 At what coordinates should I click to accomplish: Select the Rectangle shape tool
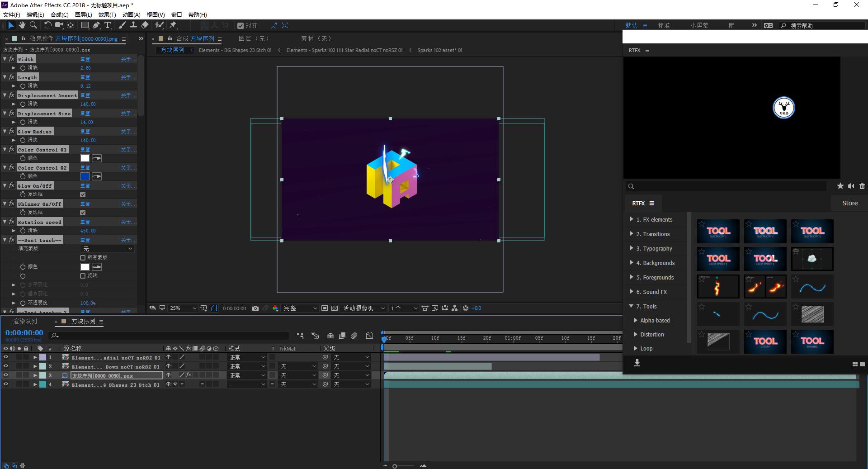click(x=85, y=25)
